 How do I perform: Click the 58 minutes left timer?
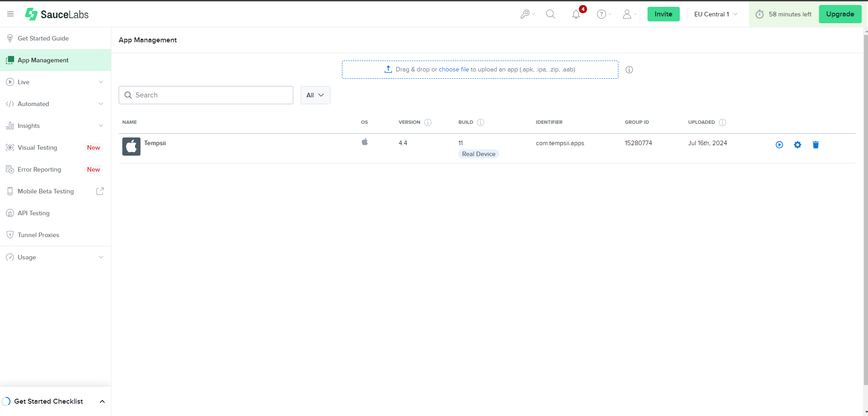783,14
